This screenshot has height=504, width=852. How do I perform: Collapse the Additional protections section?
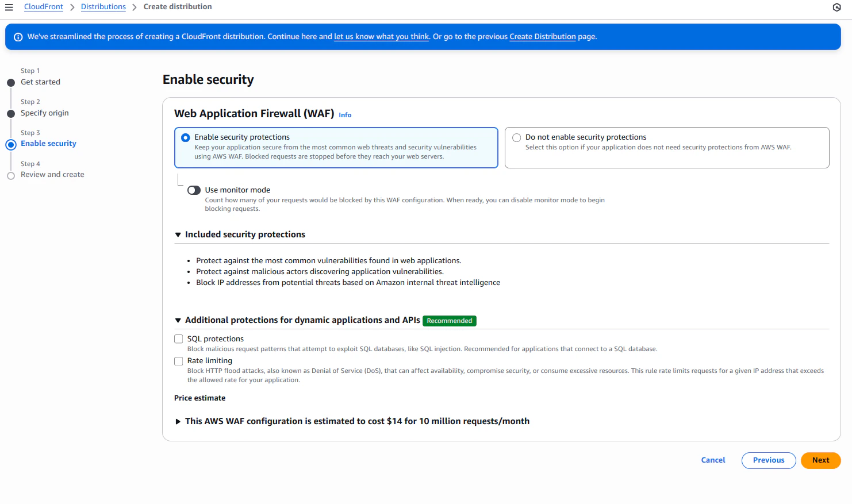pyautogui.click(x=178, y=320)
